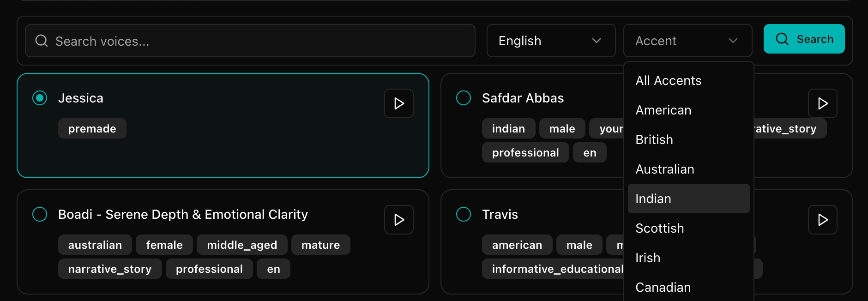Select the Boadi voice radio button
Screen dimensions: 868x301
click(40, 214)
